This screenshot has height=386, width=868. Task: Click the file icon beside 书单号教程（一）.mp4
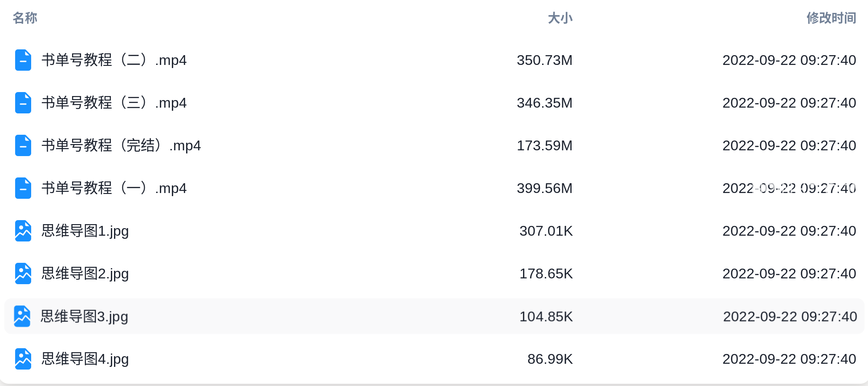coord(23,188)
